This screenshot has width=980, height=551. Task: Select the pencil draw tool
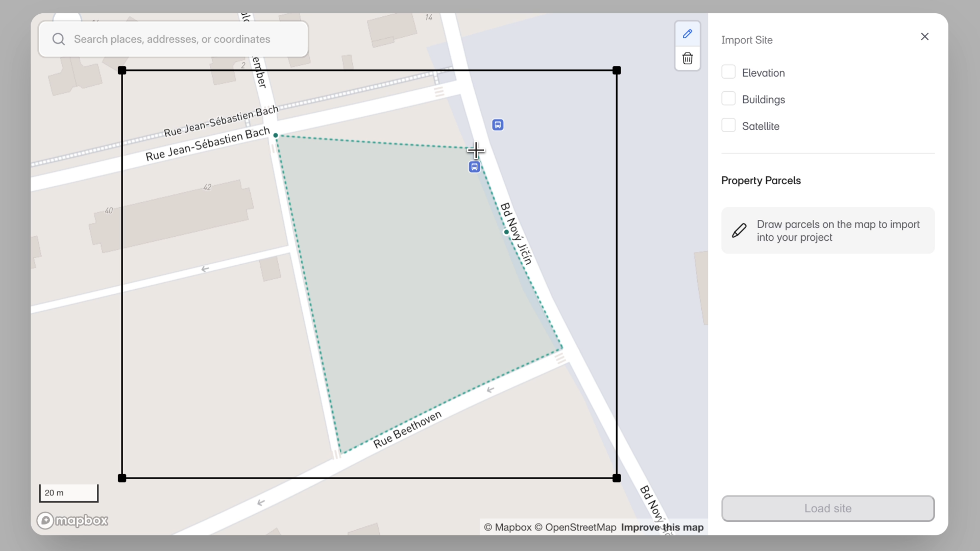click(688, 34)
